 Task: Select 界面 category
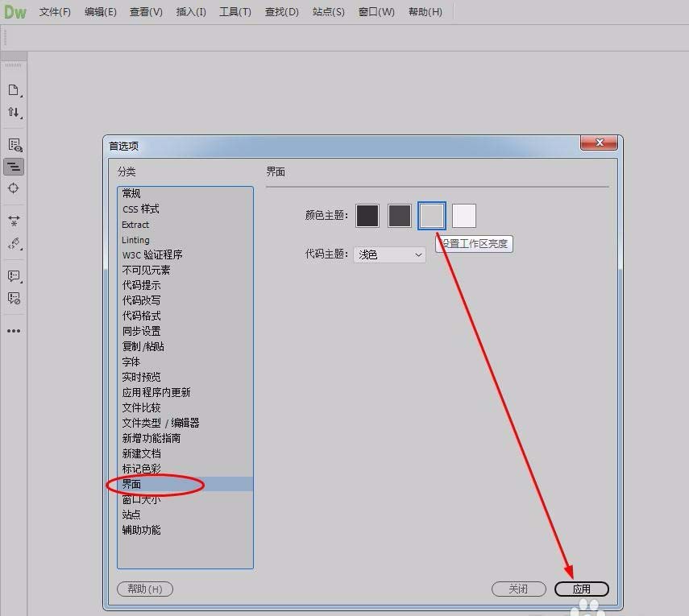pyautogui.click(x=185, y=484)
